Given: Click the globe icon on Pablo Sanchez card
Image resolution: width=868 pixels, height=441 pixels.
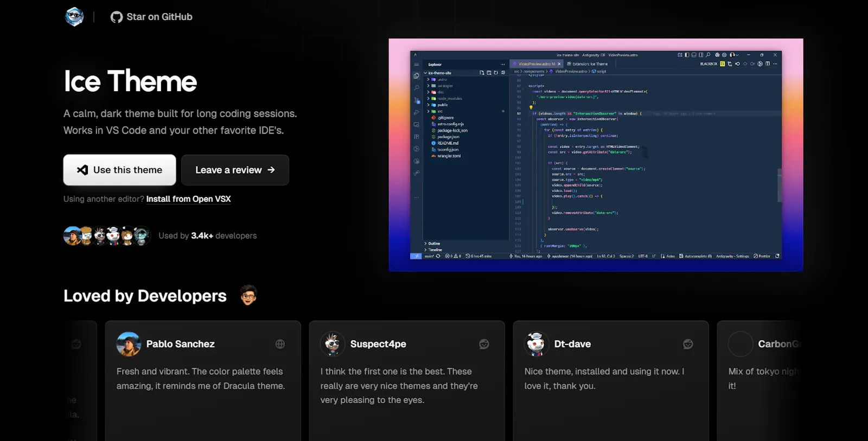Looking at the screenshot, I should pyautogui.click(x=280, y=344).
